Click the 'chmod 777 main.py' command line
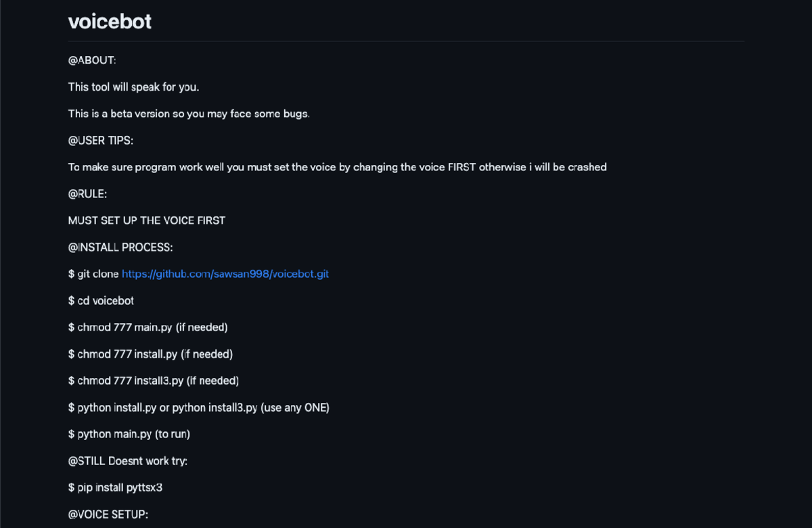This screenshot has width=812, height=528. coord(148,327)
